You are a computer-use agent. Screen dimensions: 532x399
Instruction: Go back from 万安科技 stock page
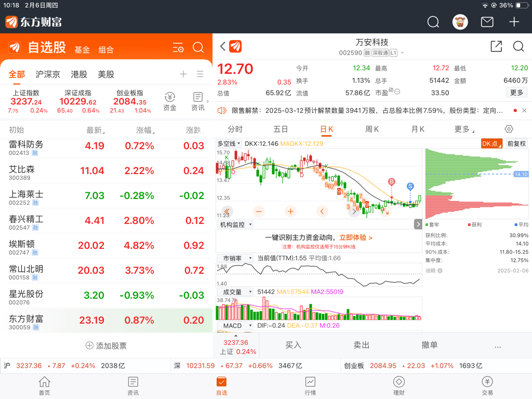[222, 46]
